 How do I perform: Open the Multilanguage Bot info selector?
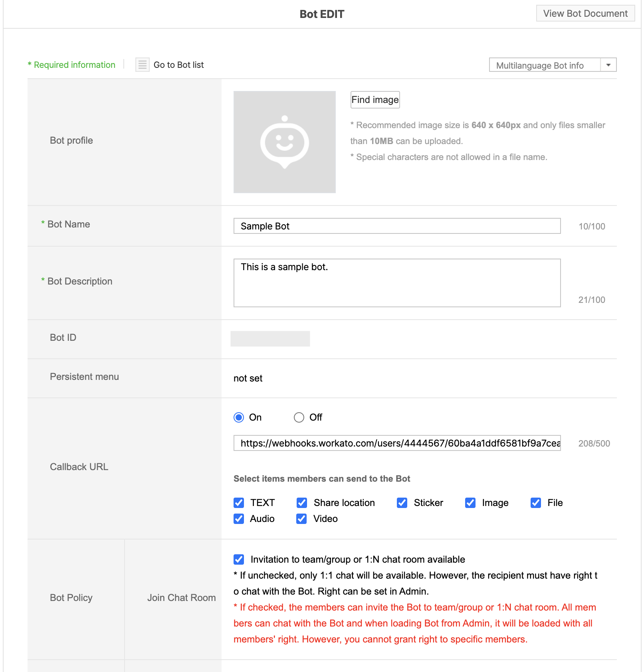coord(543,65)
